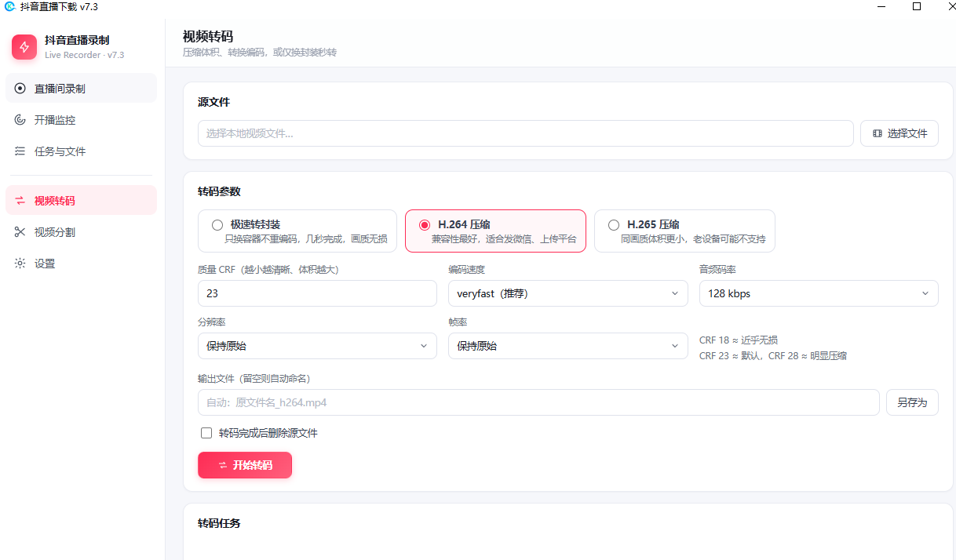Click the 输出文件 name input field

[538, 402]
